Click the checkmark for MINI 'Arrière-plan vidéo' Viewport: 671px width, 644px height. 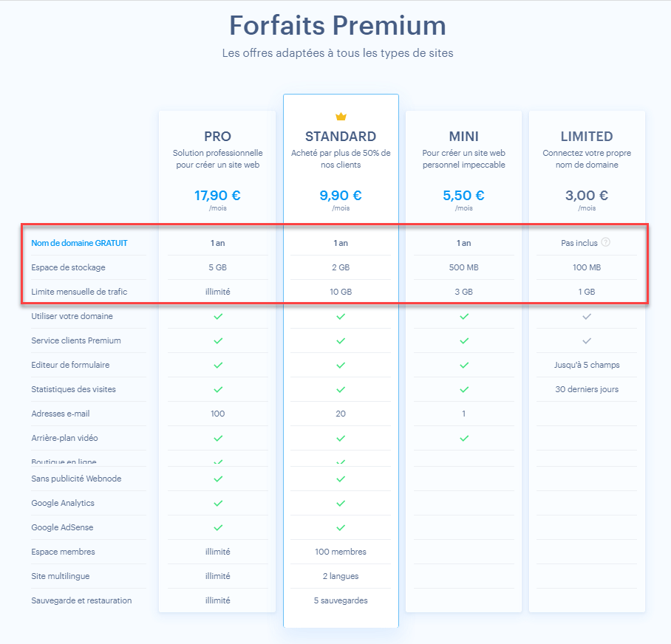[x=463, y=438]
